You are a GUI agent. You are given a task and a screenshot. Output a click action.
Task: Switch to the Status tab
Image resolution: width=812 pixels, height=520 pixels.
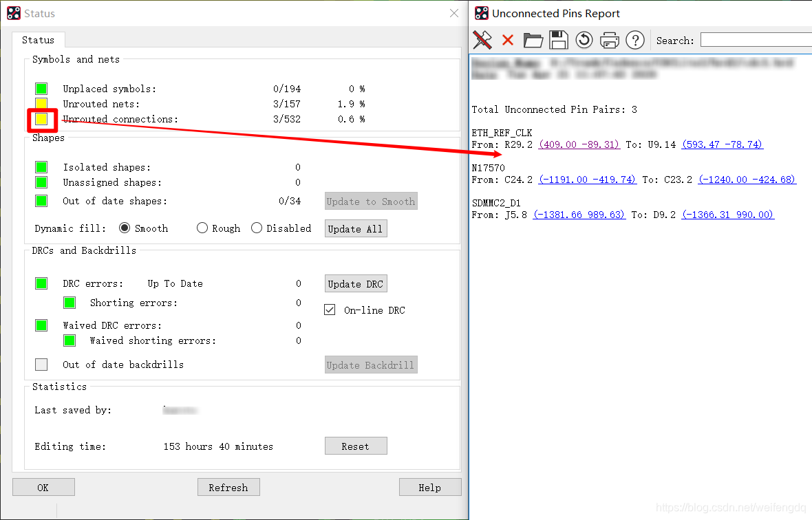tap(38, 40)
